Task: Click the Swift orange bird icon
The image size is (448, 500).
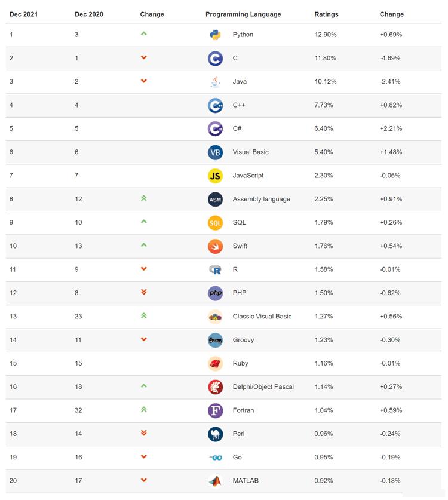Action: click(x=215, y=246)
